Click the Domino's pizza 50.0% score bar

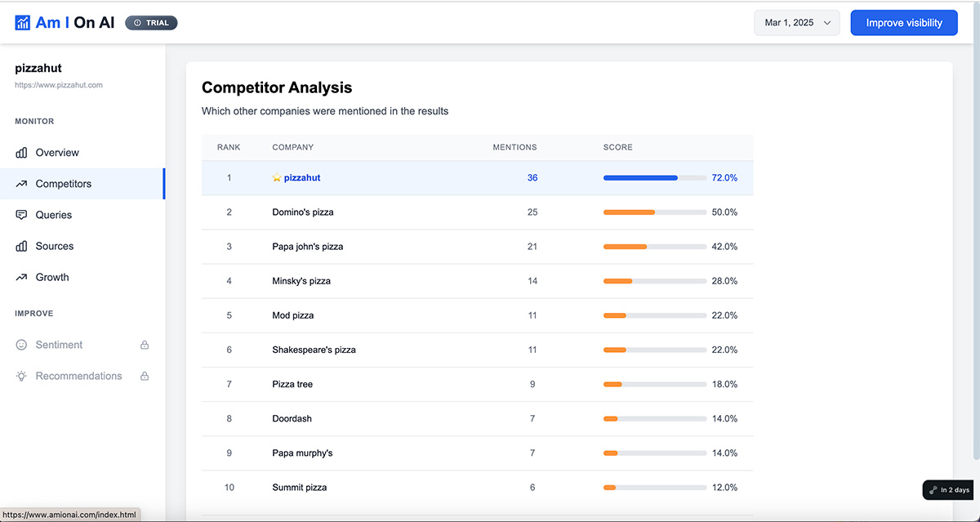coord(655,212)
